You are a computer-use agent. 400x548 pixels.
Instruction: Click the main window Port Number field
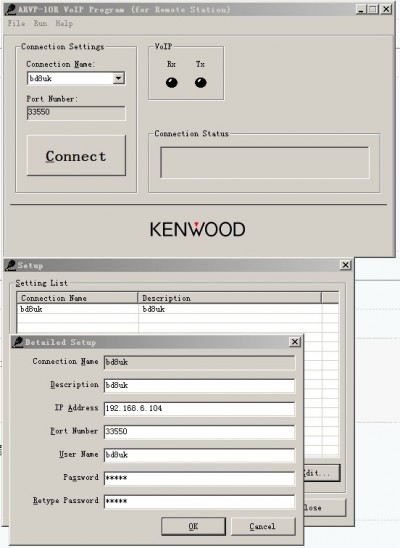(x=76, y=113)
